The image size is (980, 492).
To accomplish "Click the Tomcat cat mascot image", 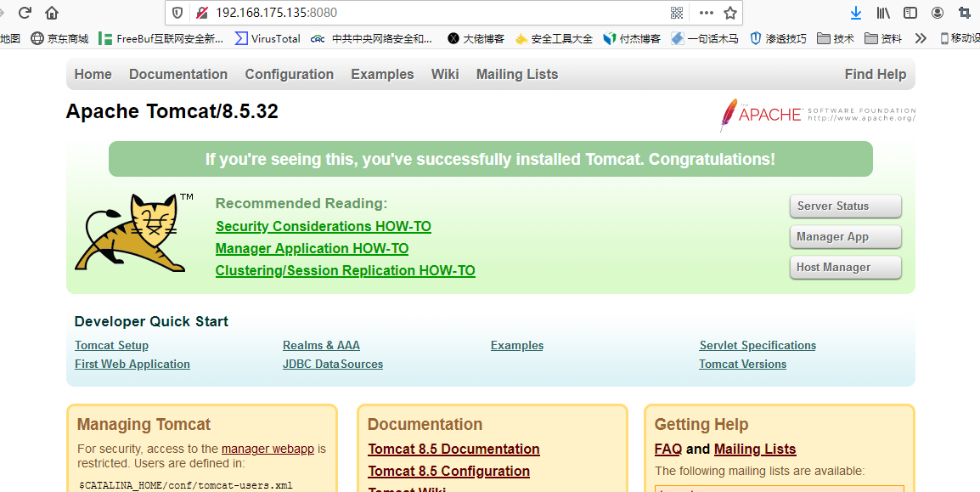I will pyautogui.click(x=133, y=233).
